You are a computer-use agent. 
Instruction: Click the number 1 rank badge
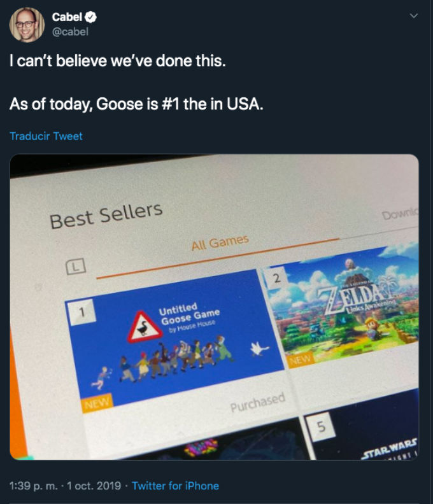(82, 311)
